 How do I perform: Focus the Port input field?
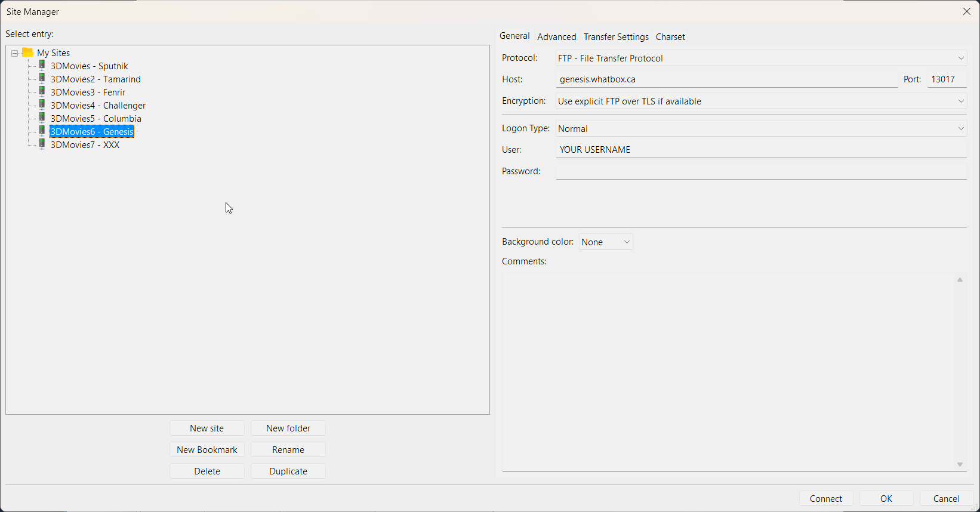[947, 79]
